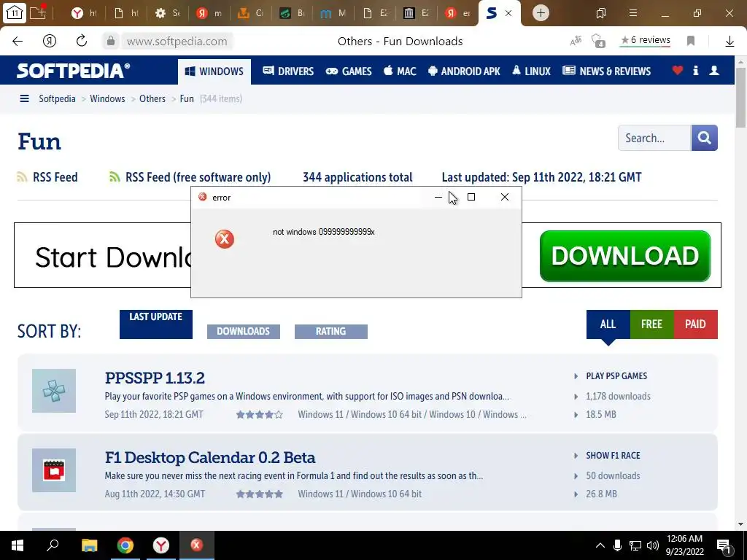Go to Windows in the breadcrumb
The width and height of the screenshot is (747, 560).
click(x=107, y=98)
